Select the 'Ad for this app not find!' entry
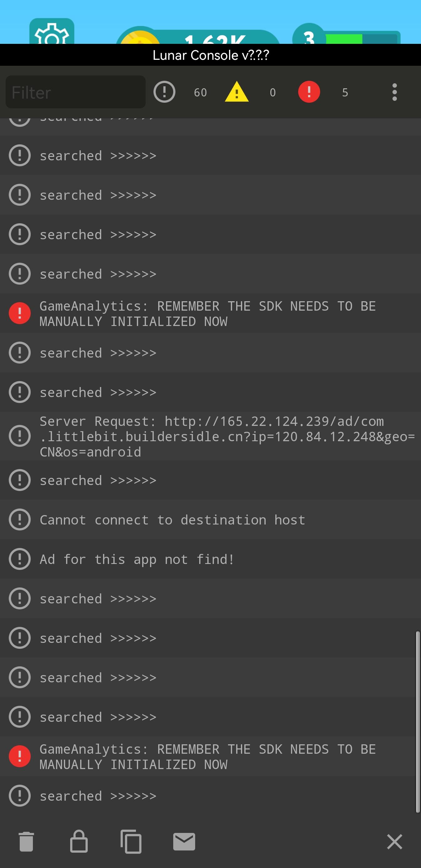The width and height of the screenshot is (421, 868). (x=137, y=559)
